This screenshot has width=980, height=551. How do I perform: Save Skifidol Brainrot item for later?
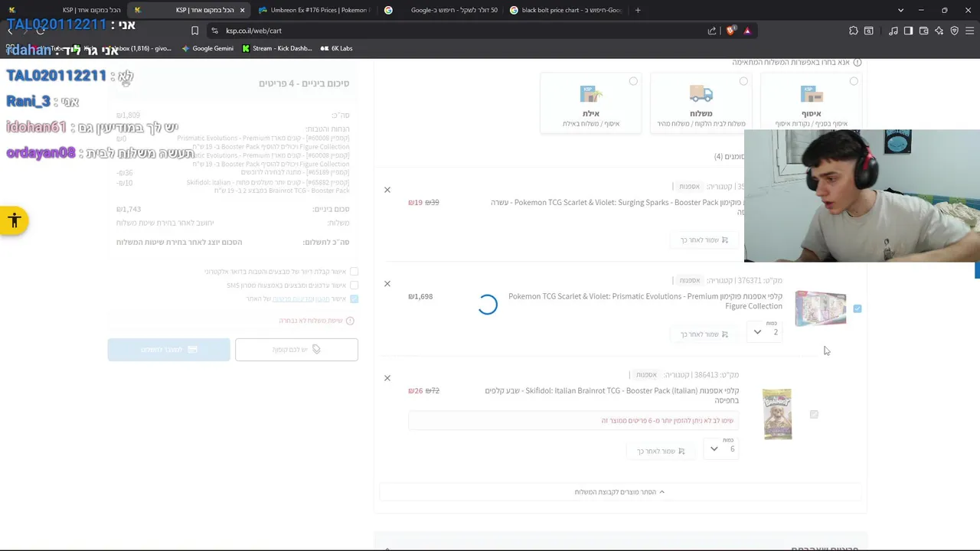(661, 451)
